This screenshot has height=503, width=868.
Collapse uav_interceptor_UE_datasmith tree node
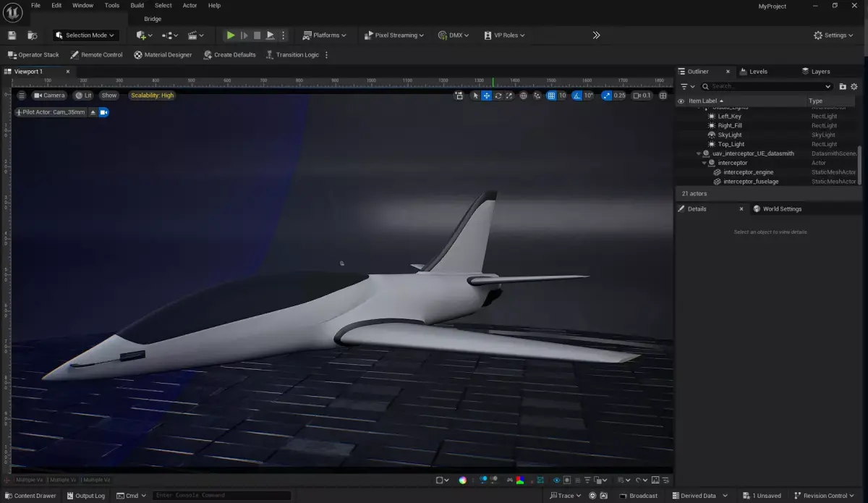tap(699, 153)
